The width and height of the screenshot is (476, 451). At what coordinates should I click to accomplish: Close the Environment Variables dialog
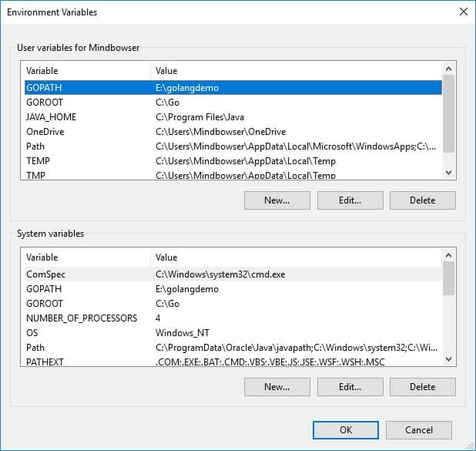[x=463, y=12]
